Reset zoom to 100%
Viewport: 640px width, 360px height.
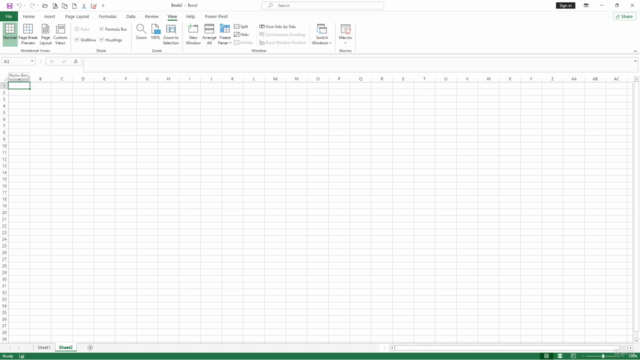[156, 32]
